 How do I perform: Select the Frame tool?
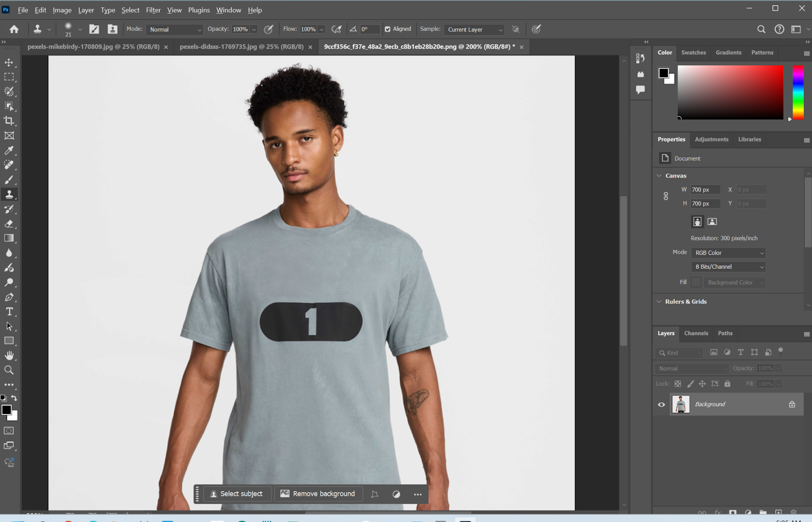9,135
